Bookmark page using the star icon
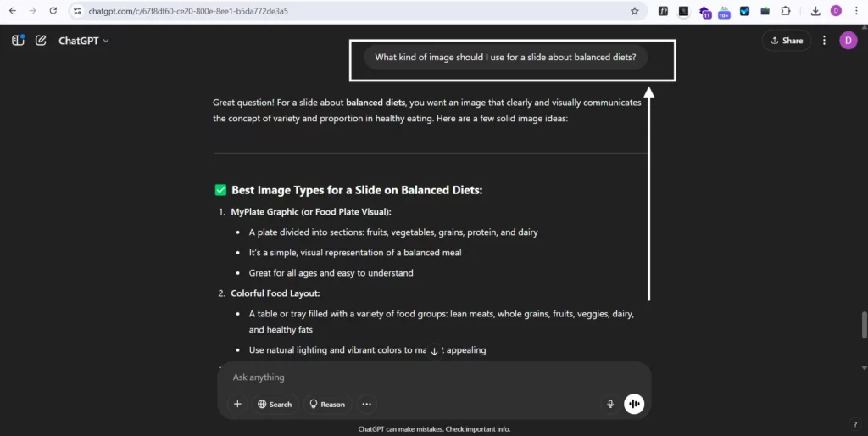This screenshot has height=436, width=868. click(634, 11)
